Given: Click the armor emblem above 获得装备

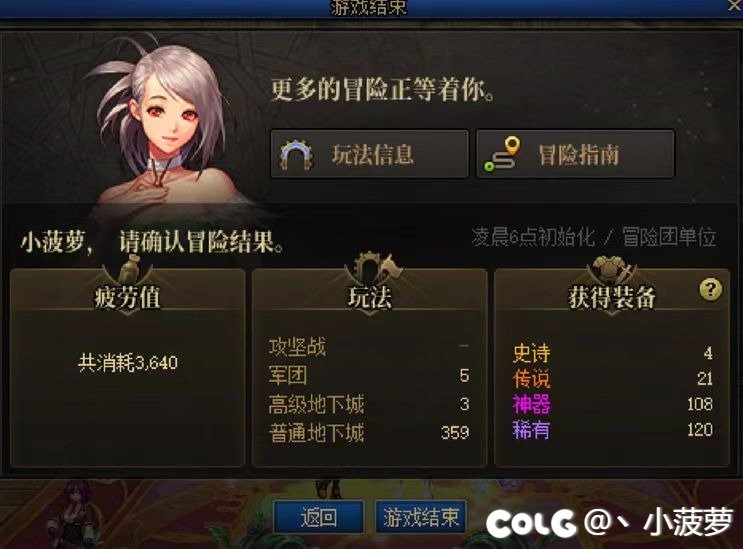Looking at the screenshot, I should point(611,269).
